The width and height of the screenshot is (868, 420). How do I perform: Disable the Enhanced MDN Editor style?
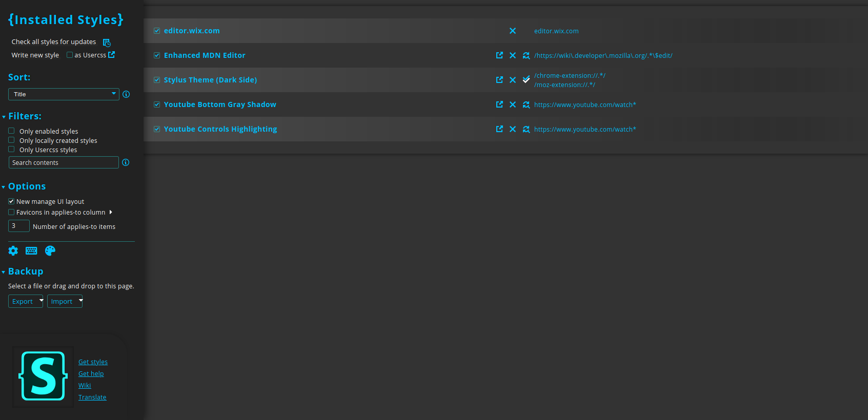(157, 55)
